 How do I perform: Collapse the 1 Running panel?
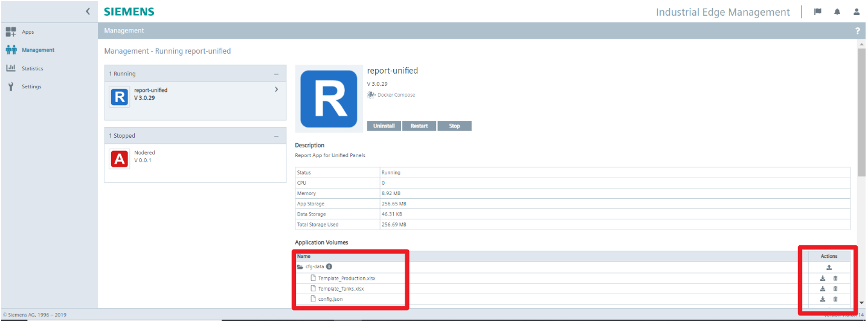pos(277,74)
